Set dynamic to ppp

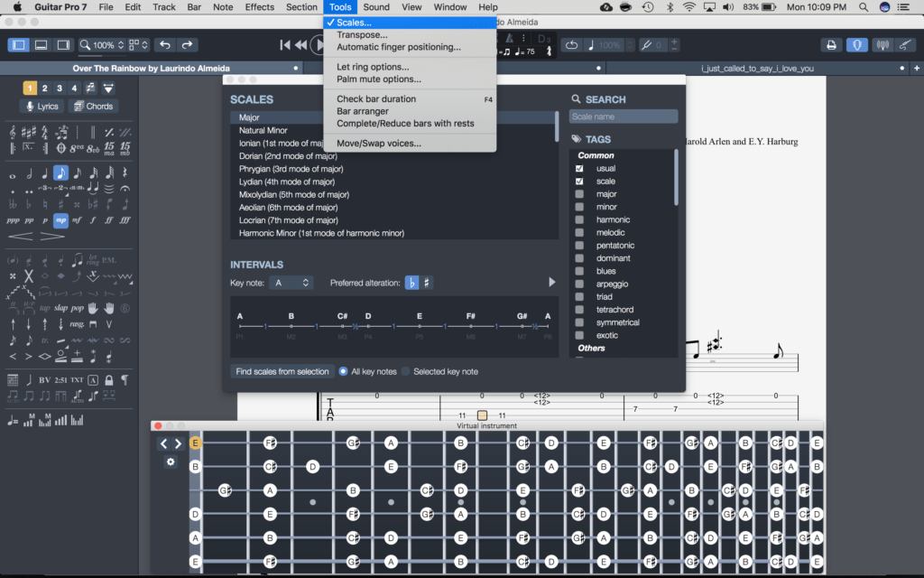click(13, 220)
